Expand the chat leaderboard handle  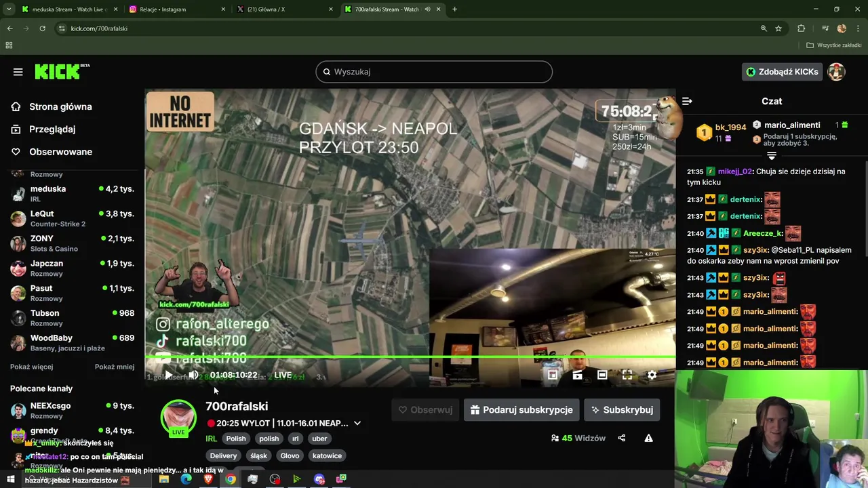point(772,156)
